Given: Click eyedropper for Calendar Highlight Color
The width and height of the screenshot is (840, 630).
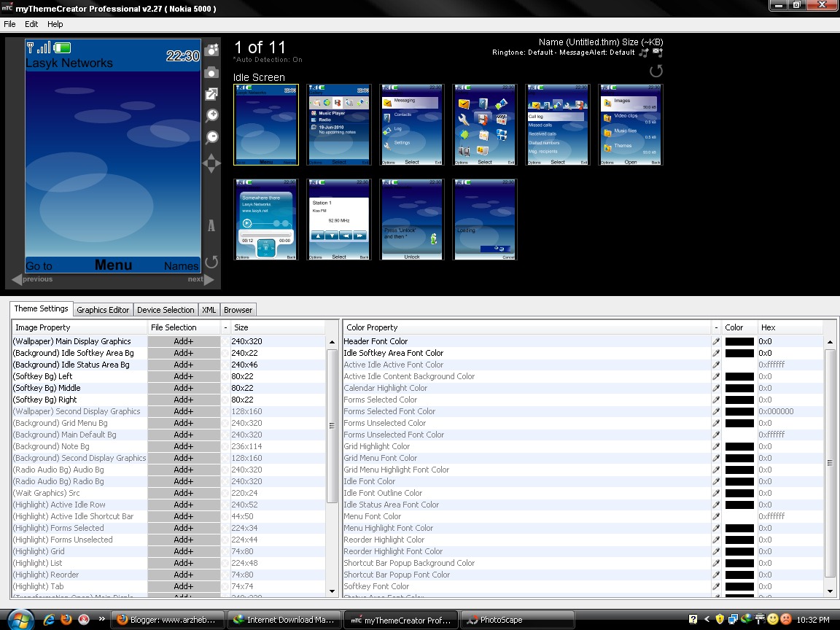Looking at the screenshot, I should tap(716, 388).
